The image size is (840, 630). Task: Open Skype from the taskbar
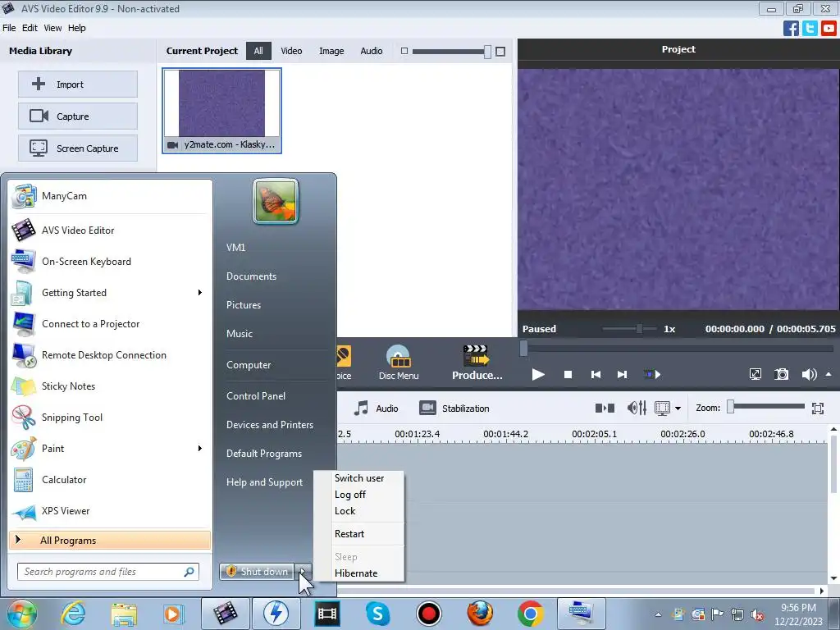click(377, 614)
